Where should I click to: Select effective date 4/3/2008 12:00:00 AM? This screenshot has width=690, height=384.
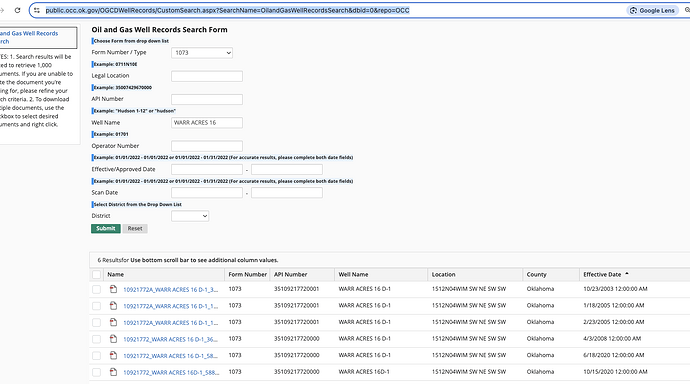(x=612, y=339)
